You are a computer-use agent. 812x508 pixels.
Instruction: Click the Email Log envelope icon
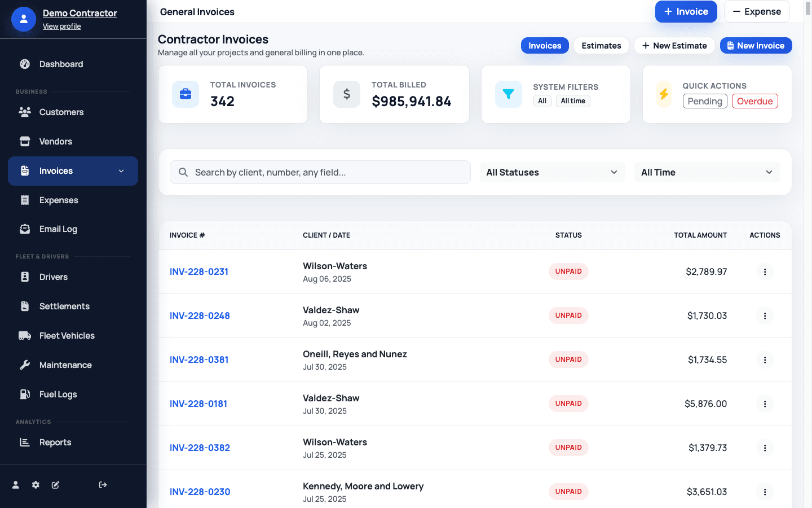(25, 229)
